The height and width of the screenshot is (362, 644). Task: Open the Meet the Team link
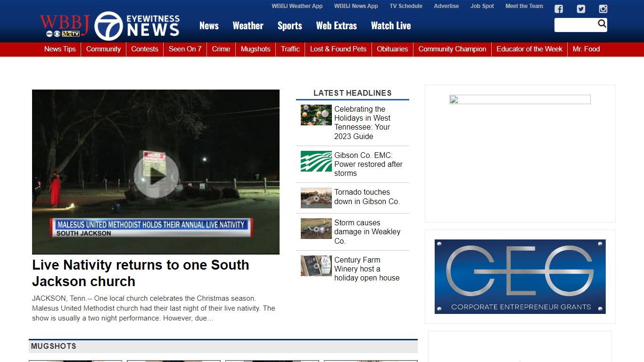click(524, 6)
